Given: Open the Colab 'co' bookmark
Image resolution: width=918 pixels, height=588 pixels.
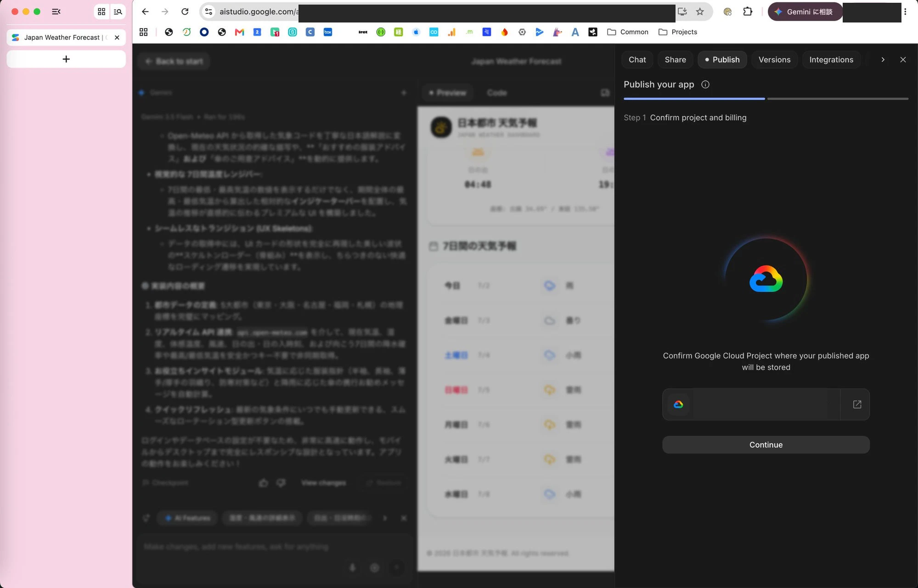Looking at the screenshot, I should click(434, 32).
